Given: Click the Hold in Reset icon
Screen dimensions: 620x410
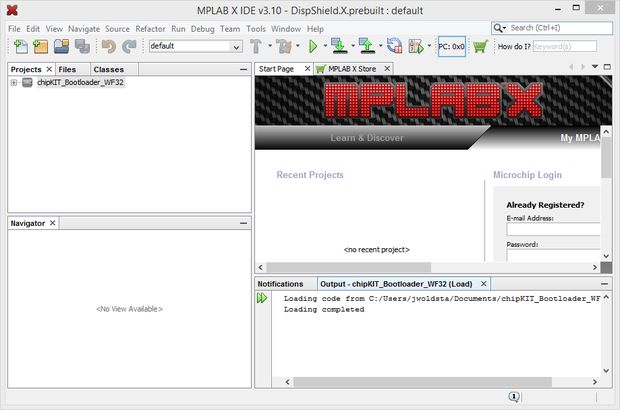Looking at the screenshot, I should pyautogui.click(x=395, y=46).
